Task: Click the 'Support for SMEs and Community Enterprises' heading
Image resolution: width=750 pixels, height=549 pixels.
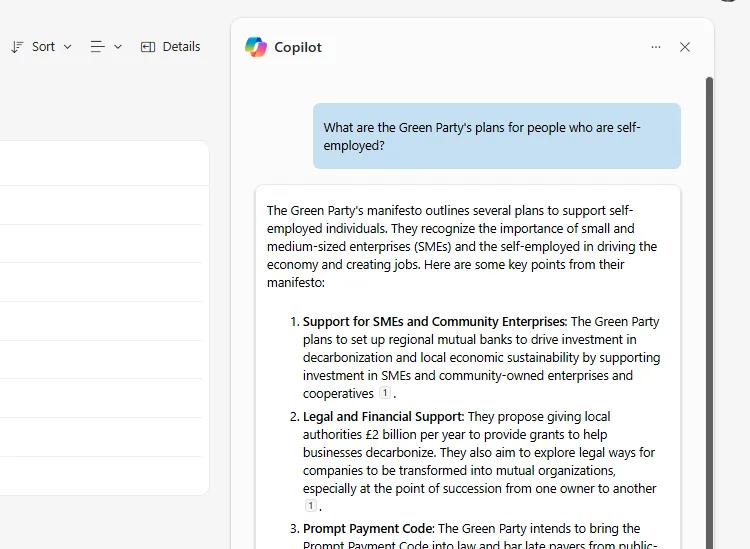Action: pyautogui.click(x=434, y=322)
